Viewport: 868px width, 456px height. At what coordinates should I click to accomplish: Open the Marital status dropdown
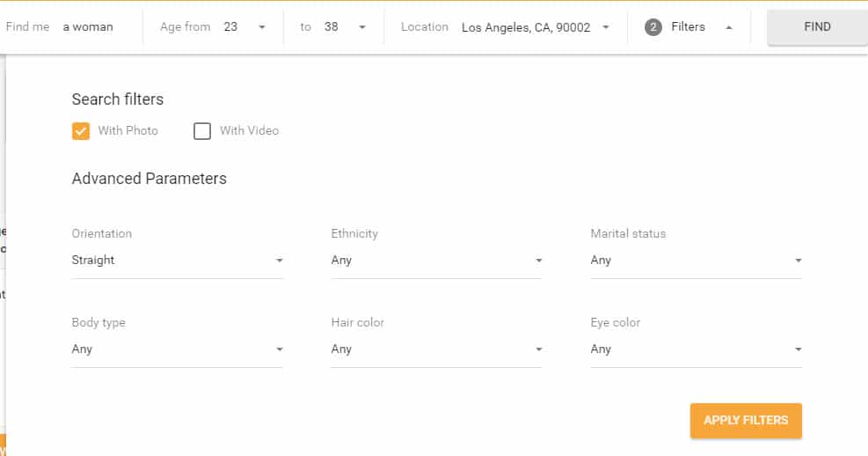[x=696, y=261]
